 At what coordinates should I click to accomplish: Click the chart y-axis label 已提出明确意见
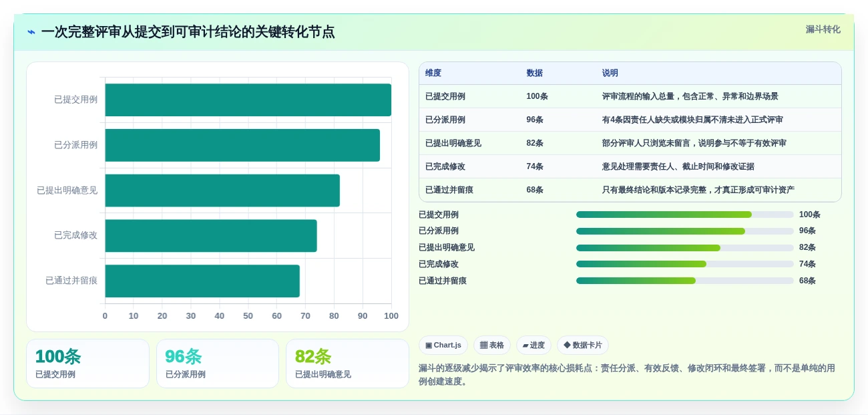coord(67,190)
